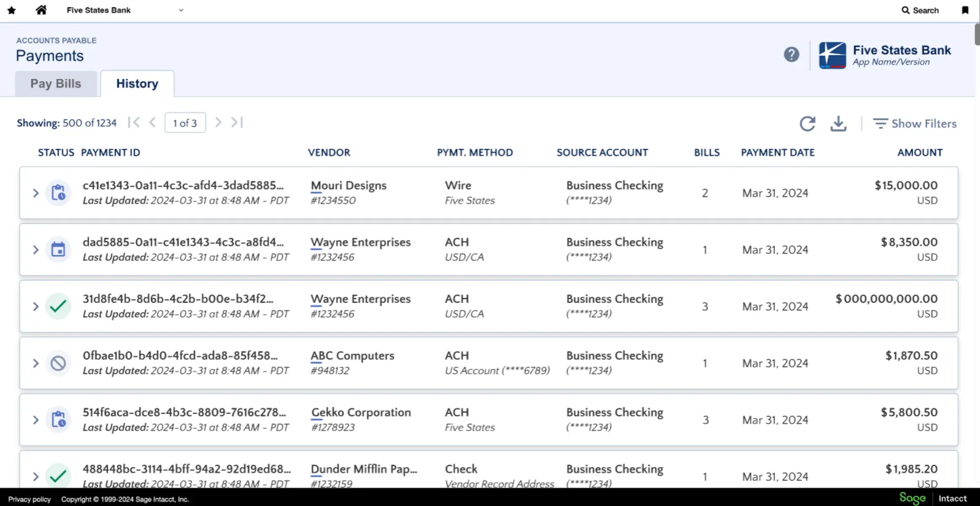980x506 pixels.
Task: Jump to the first page
Action: [134, 123]
